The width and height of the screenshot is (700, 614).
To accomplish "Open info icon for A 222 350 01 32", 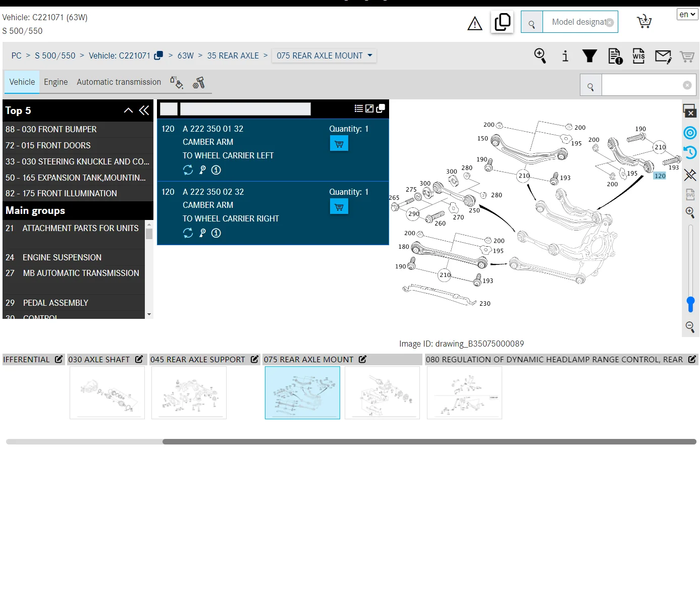I will click(216, 170).
